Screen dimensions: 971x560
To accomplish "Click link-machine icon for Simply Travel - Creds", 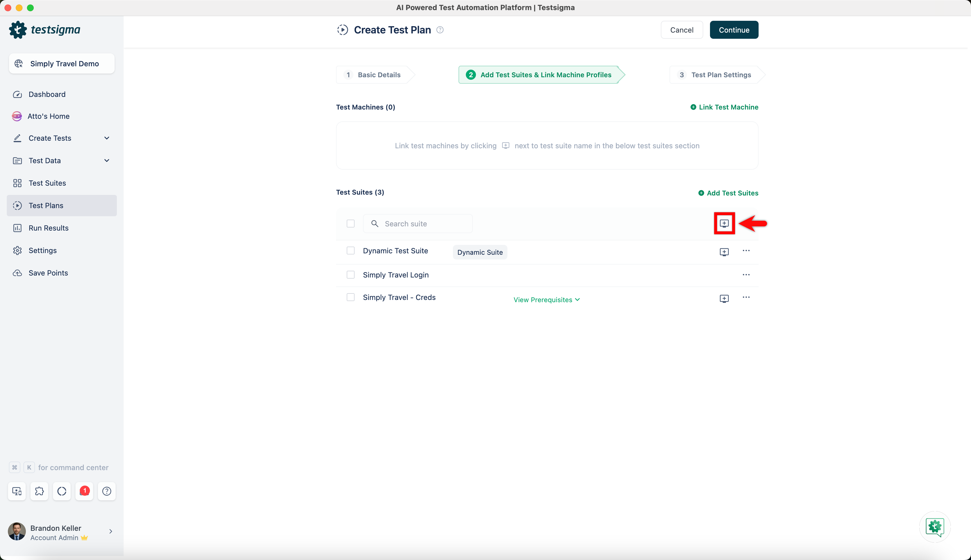I will [724, 299].
